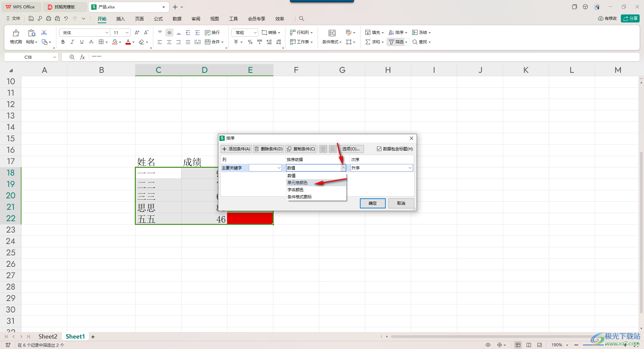Click the Format Painter (格式刷) icon
The width and height of the screenshot is (644, 349).
[16, 33]
